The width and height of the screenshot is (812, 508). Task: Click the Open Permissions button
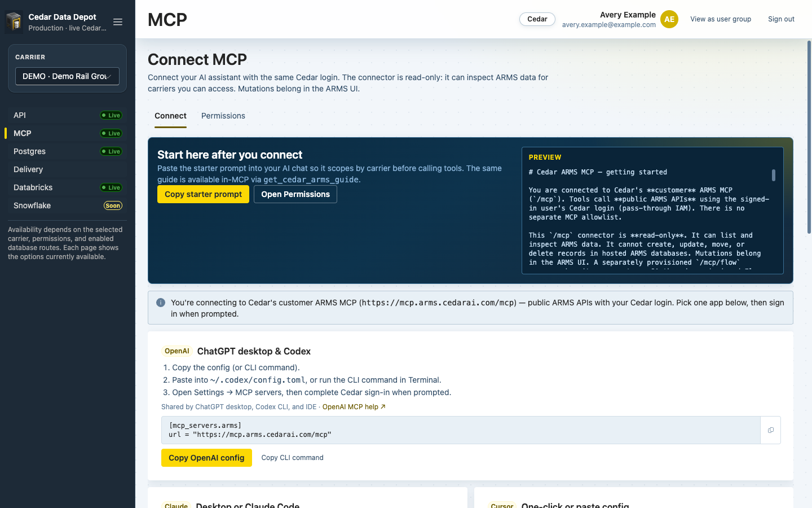point(295,194)
